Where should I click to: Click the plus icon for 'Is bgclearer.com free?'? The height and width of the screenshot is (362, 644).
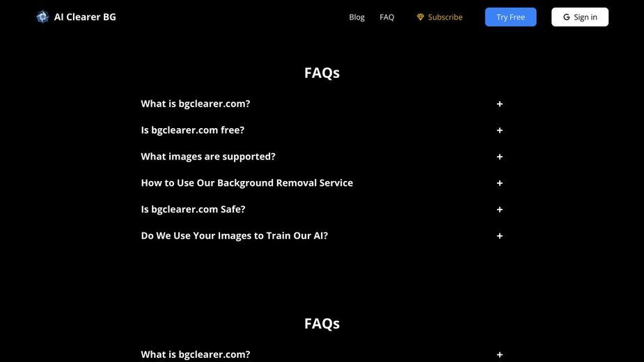pyautogui.click(x=499, y=130)
